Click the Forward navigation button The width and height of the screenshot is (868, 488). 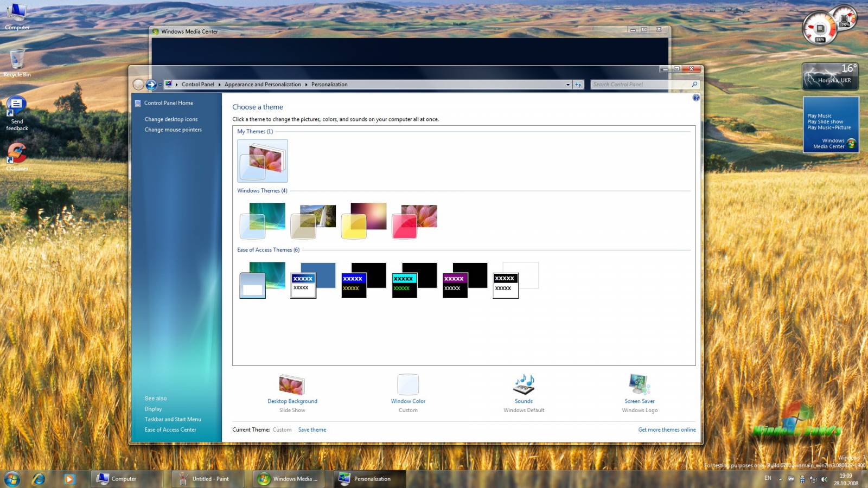click(x=151, y=84)
